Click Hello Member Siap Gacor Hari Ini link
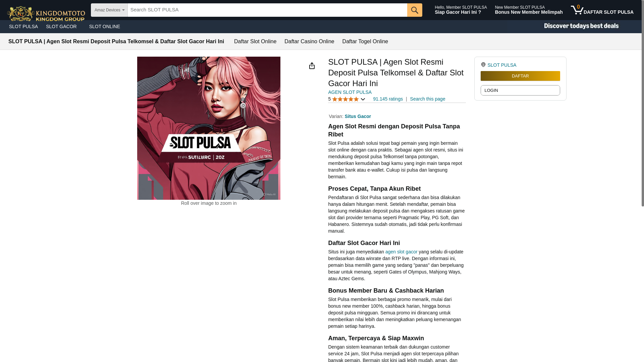This screenshot has height=362, width=644. click(x=461, y=10)
